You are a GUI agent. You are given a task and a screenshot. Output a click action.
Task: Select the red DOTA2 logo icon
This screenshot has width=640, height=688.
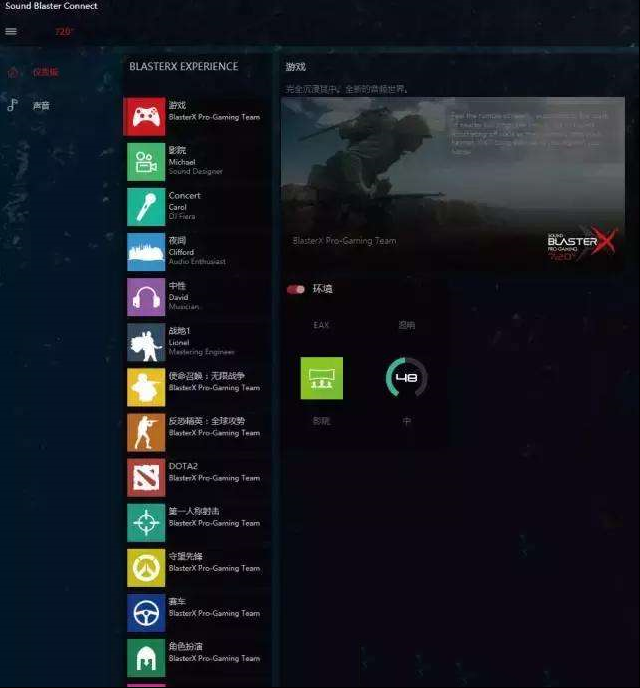tap(146, 478)
